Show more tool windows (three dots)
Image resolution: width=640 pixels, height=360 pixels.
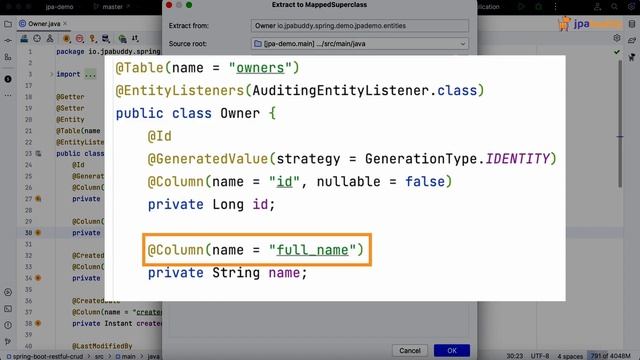(8, 95)
